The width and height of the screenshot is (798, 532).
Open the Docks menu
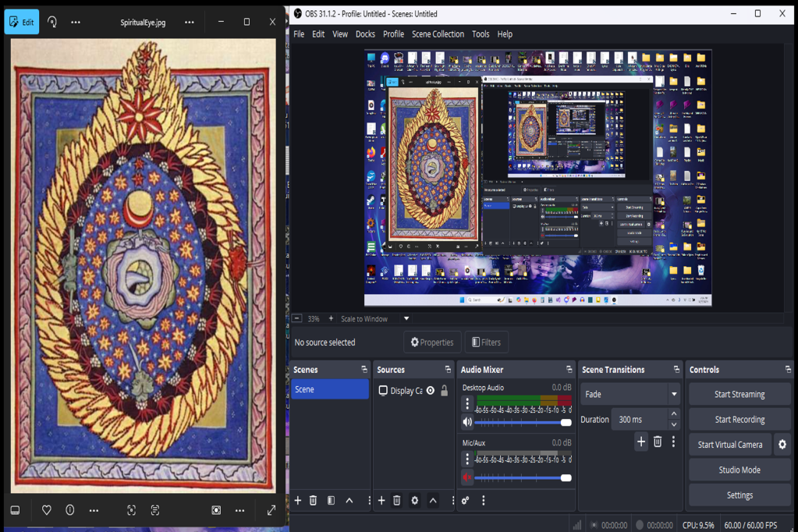[x=365, y=34]
